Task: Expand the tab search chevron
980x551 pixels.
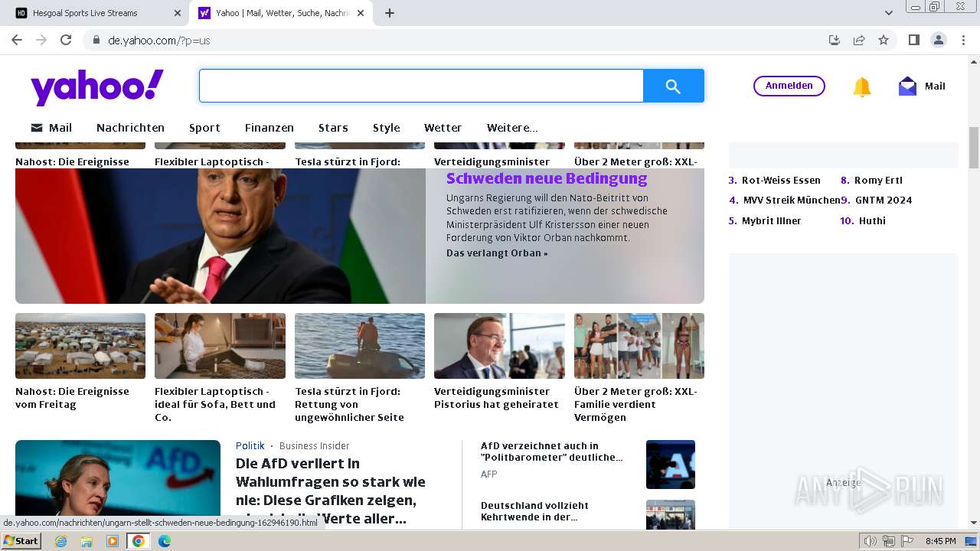Action: click(889, 13)
